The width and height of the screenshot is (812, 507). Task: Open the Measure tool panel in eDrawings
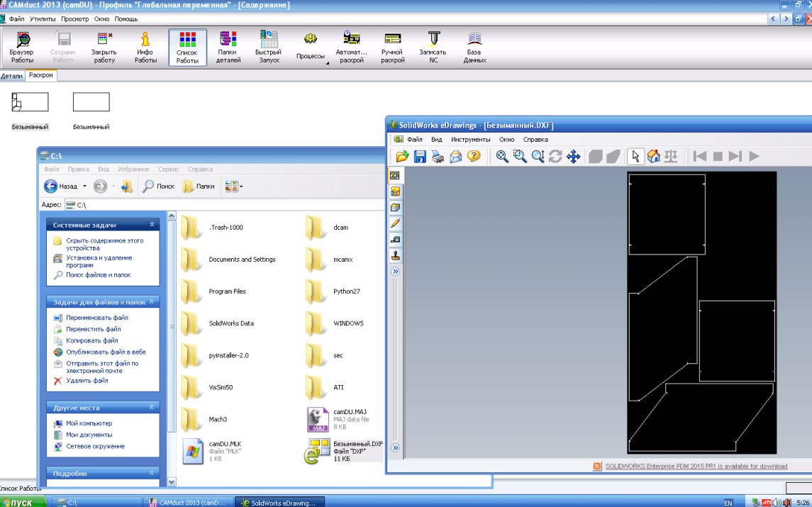395,240
